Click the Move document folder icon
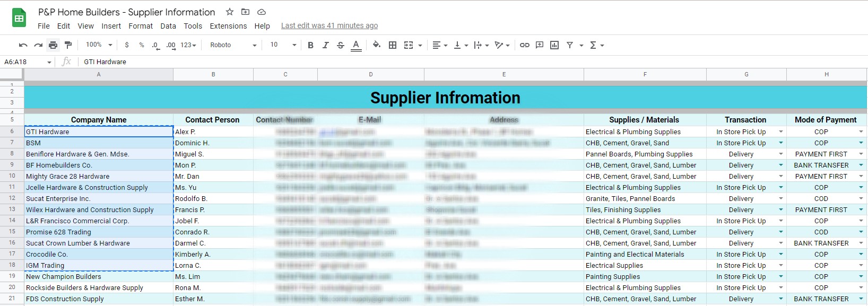The width and height of the screenshot is (868, 306). (x=245, y=12)
